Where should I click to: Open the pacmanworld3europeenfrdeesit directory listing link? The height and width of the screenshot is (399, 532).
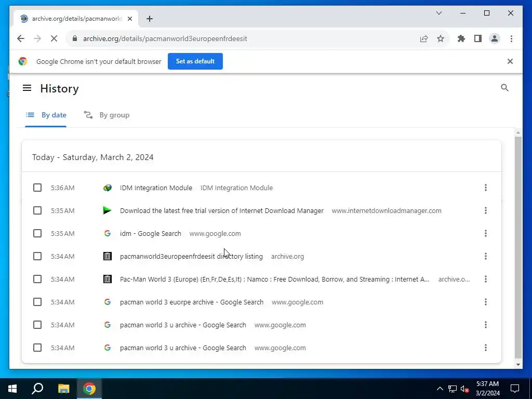(191, 256)
